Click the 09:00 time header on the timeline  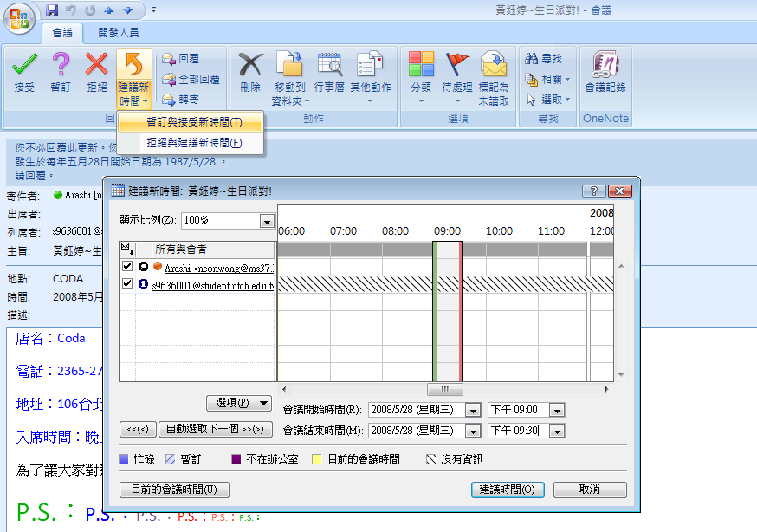point(447,231)
